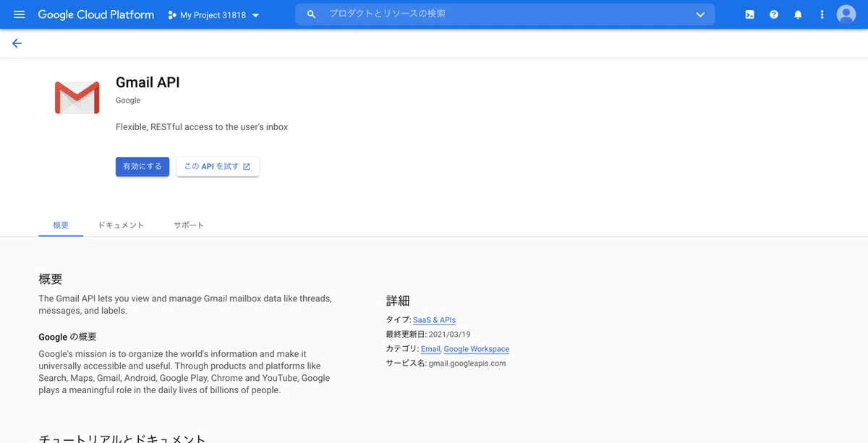Viewport: 868px width, 443px height.
Task: Open the My Project 31818 project selector
Action: [x=213, y=14]
